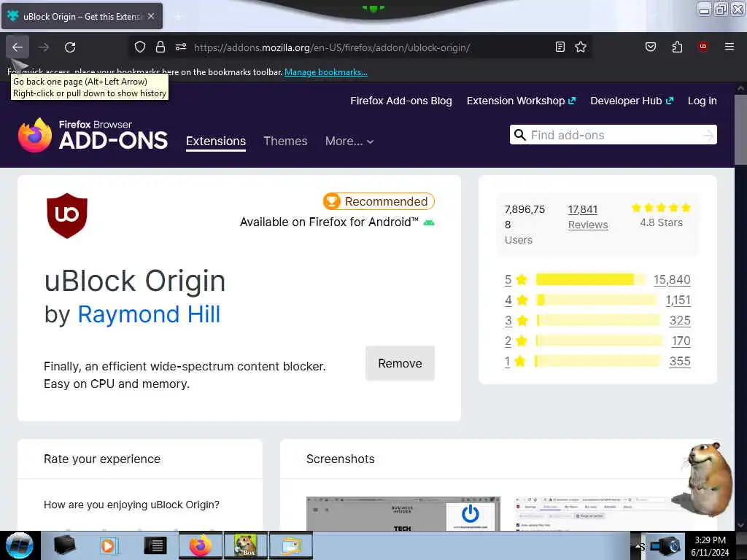Open the tracking protection shield icon
Image resolution: width=747 pixels, height=560 pixels.
point(139,47)
